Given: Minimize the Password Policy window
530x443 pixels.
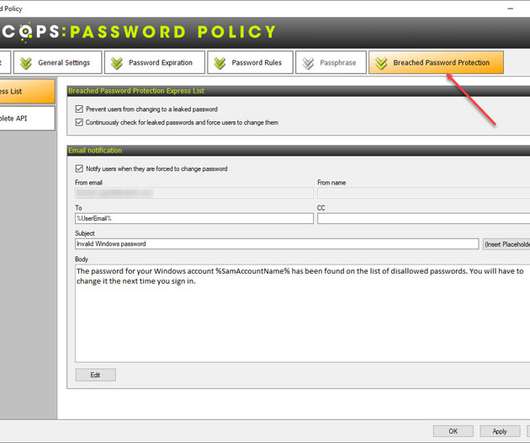Looking at the screenshot, I should pos(510,8).
